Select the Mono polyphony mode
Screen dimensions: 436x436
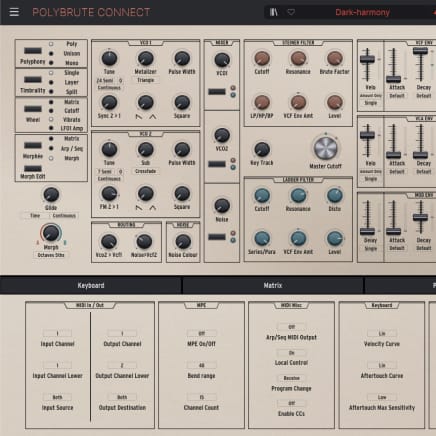coord(51,62)
